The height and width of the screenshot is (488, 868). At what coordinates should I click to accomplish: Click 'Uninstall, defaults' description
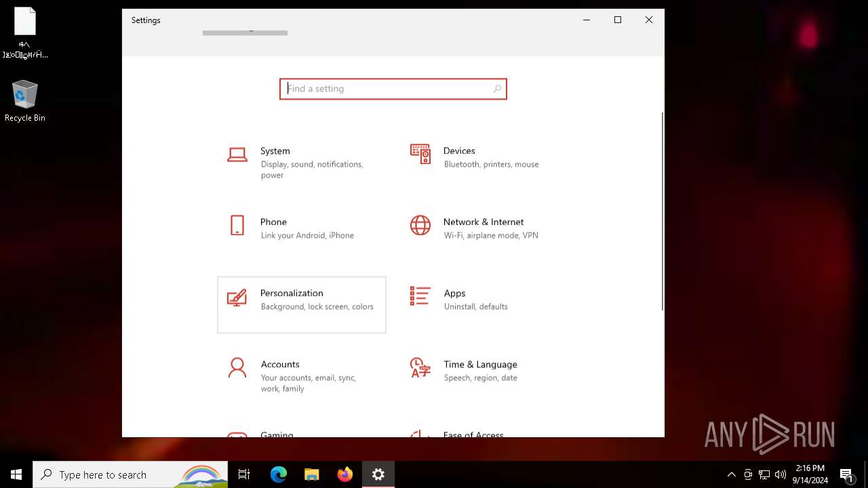coord(475,306)
